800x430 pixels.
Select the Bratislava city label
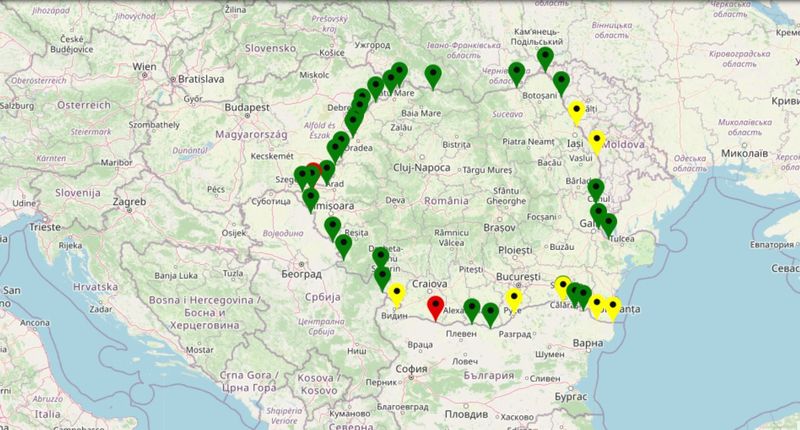(x=201, y=79)
